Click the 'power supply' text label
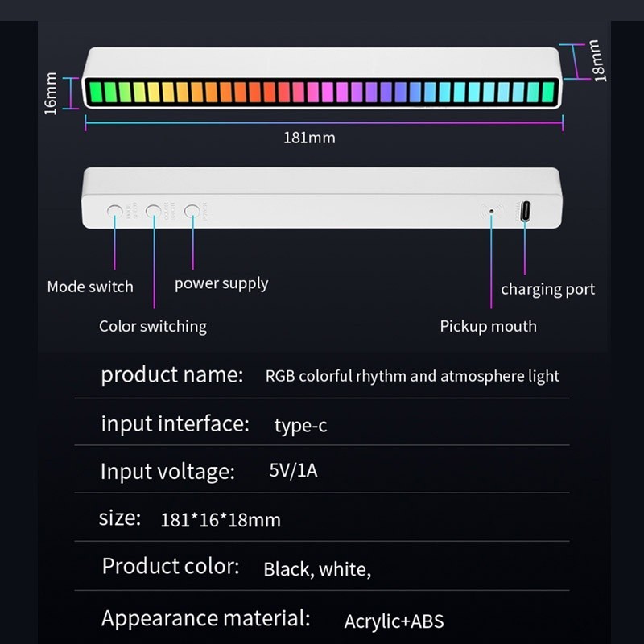This screenshot has width=644, height=644. pyautogui.click(x=221, y=283)
